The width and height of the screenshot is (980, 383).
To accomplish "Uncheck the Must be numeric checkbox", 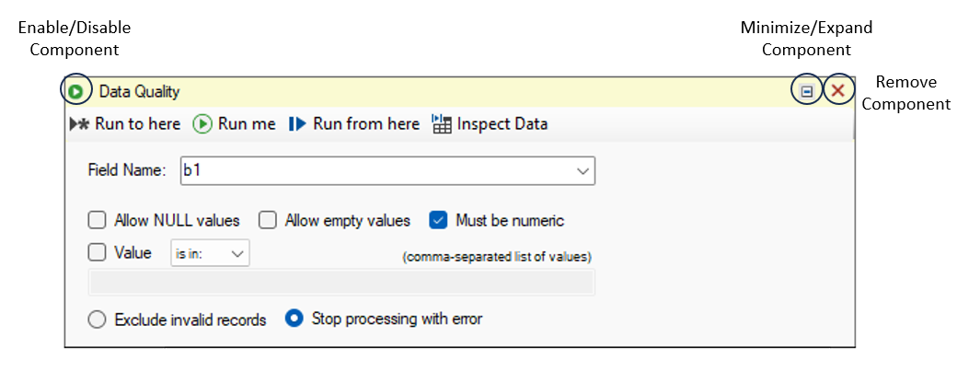I will pyautogui.click(x=439, y=220).
